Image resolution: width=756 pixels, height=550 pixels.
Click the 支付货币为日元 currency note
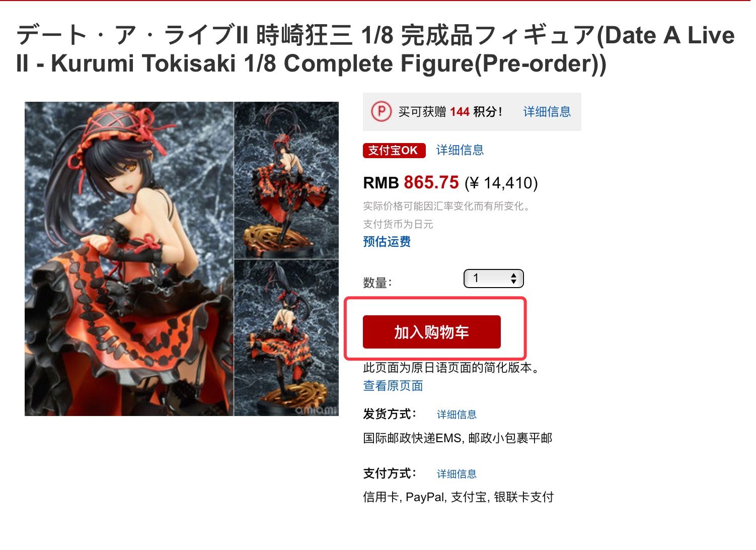tap(398, 224)
